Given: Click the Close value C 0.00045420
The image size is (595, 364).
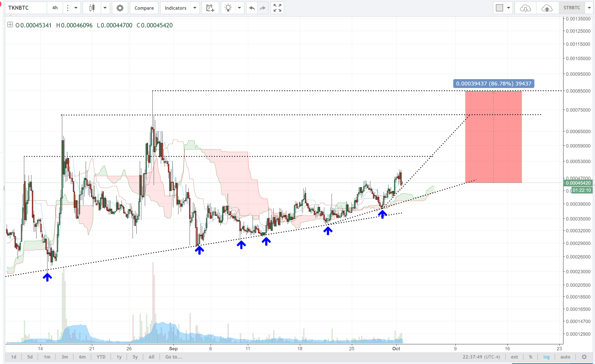Looking at the screenshot, I should point(154,25).
